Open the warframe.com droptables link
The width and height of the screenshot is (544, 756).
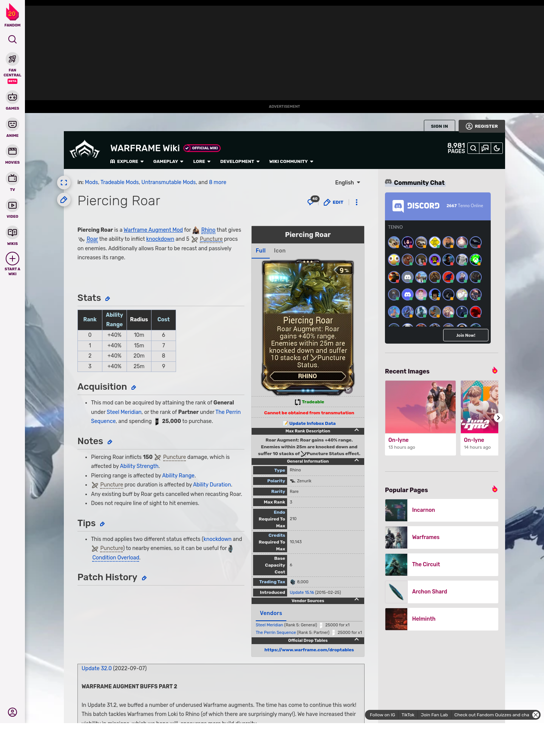pos(309,650)
